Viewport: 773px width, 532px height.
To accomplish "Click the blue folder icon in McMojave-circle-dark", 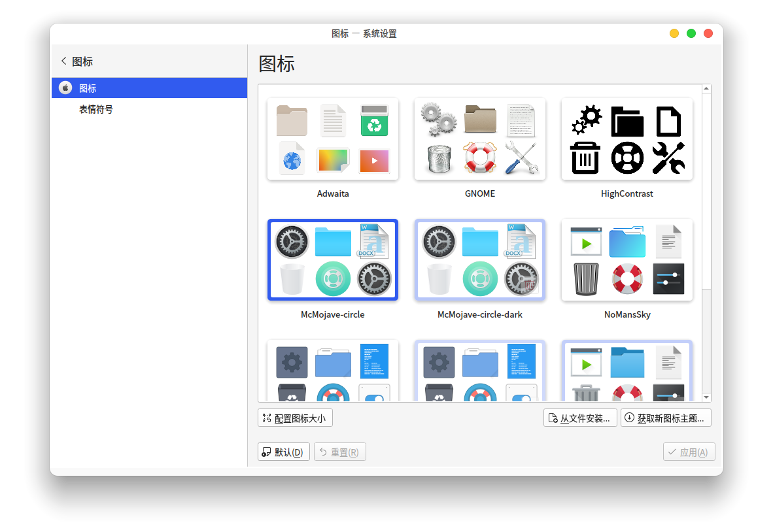I will pos(479,241).
